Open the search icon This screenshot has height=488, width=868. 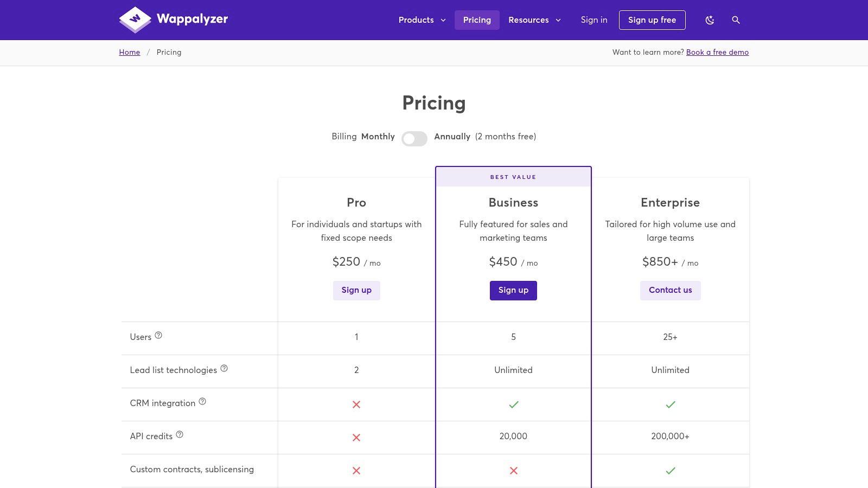click(736, 20)
